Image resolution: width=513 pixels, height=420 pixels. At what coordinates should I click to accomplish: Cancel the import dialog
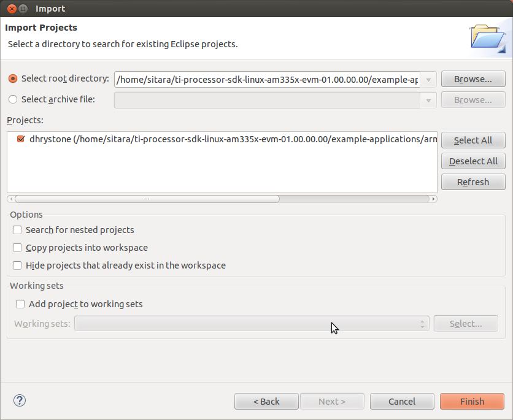[x=402, y=402]
